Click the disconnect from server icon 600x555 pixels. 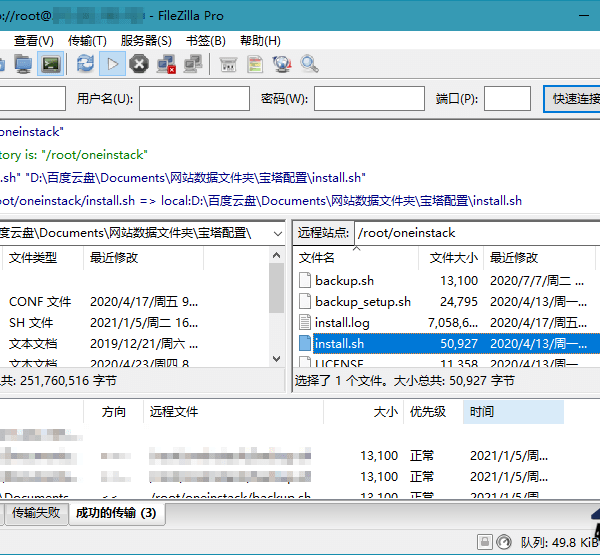click(x=166, y=64)
